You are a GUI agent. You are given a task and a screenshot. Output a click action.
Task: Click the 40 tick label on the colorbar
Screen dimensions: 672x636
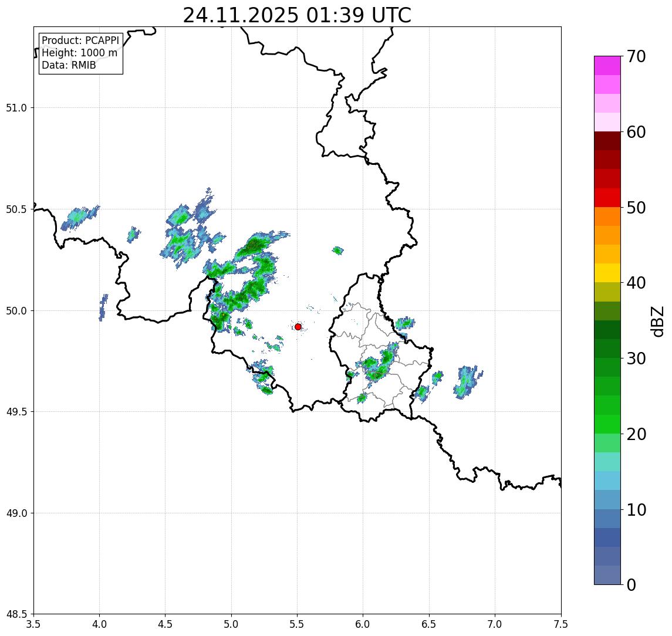pyautogui.click(x=636, y=283)
